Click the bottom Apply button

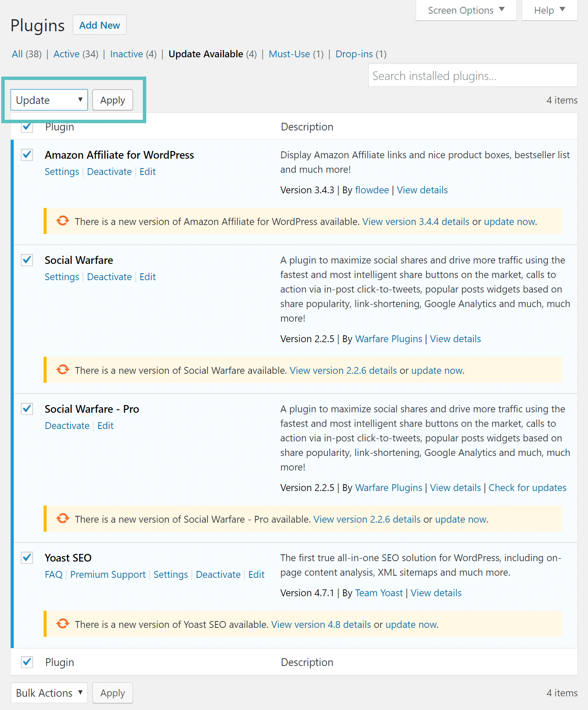coord(113,693)
